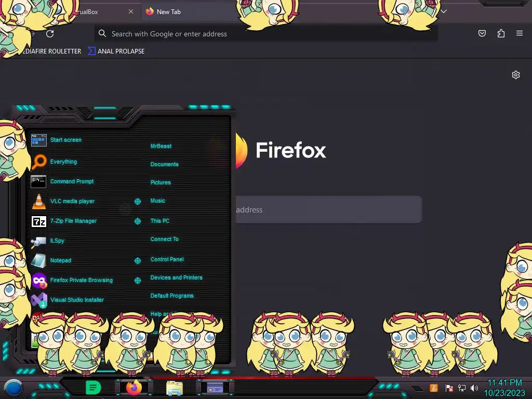Open the MrBeast user folder link
Screen dimensions: 532x399
pos(161,146)
